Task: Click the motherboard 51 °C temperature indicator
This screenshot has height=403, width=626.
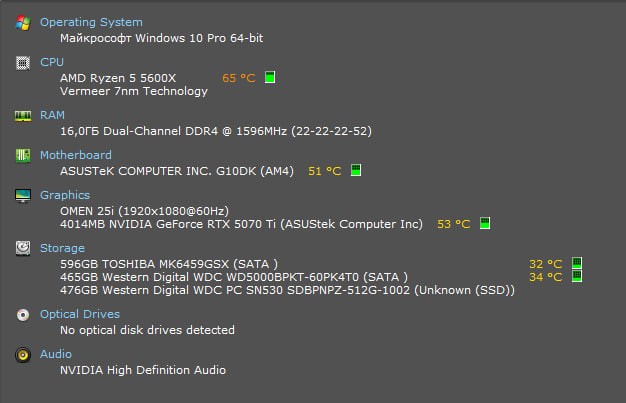Action: 356,171
